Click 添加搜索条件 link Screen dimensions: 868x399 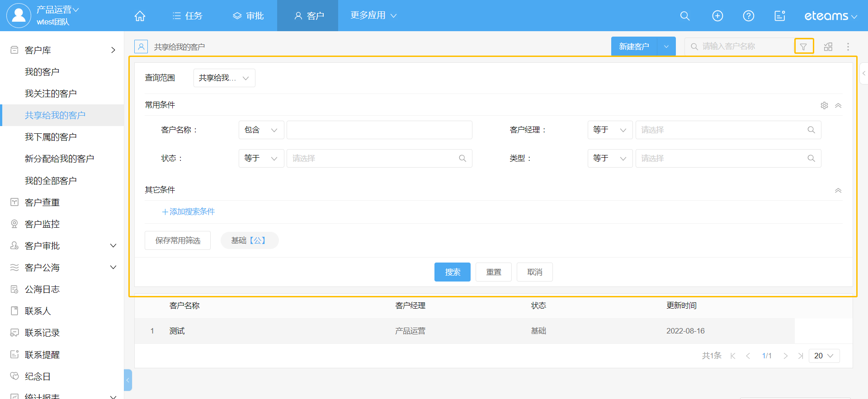(189, 211)
